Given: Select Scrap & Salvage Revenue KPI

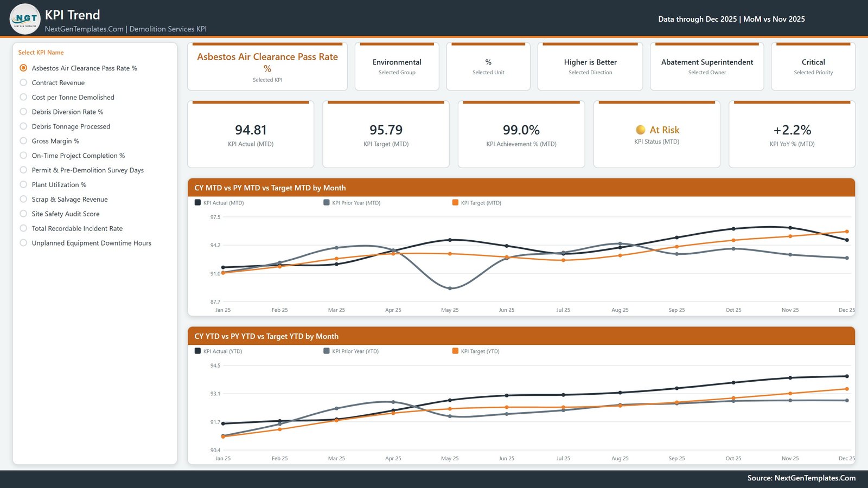Looking at the screenshot, I should pos(23,199).
